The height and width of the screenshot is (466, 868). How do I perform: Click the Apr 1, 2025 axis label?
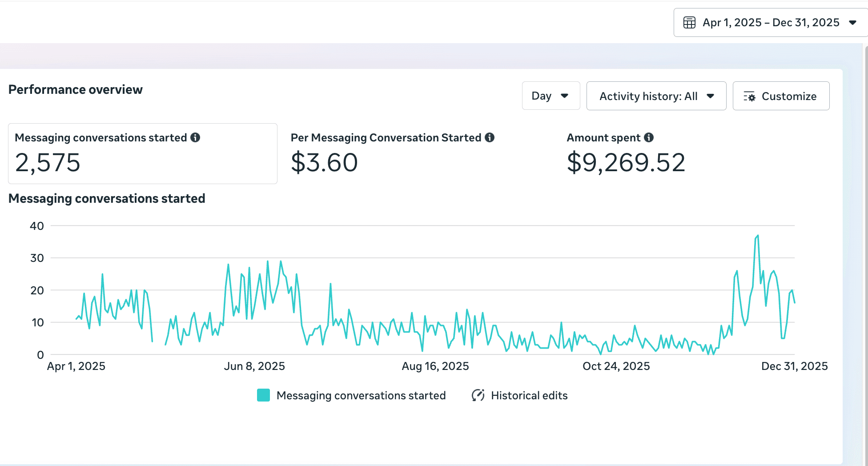[x=76, y=366]
